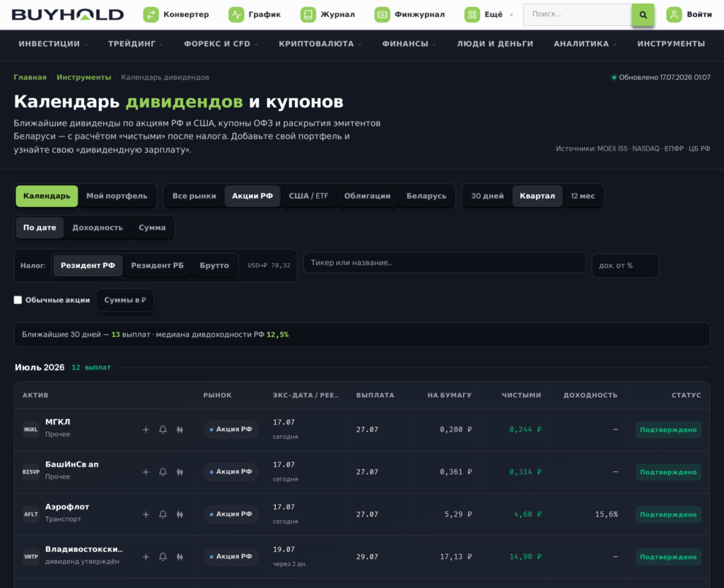Sort by Сумма

152,228
